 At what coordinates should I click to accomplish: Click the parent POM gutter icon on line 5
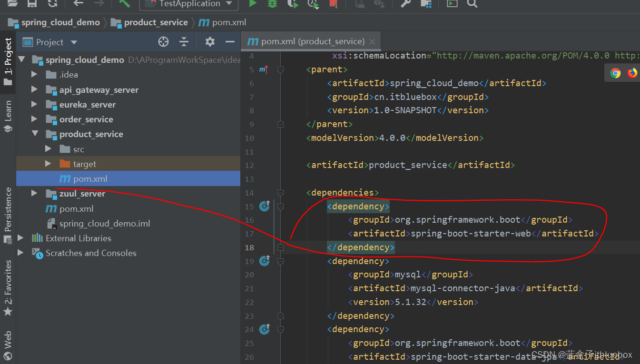click(264, 70)
